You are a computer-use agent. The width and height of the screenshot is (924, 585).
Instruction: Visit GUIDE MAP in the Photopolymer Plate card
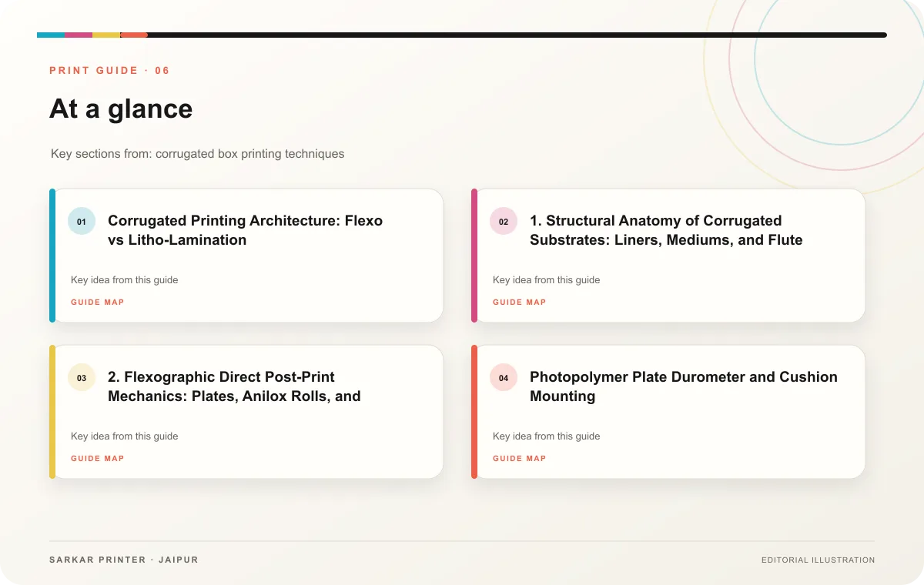pos(520,459)
